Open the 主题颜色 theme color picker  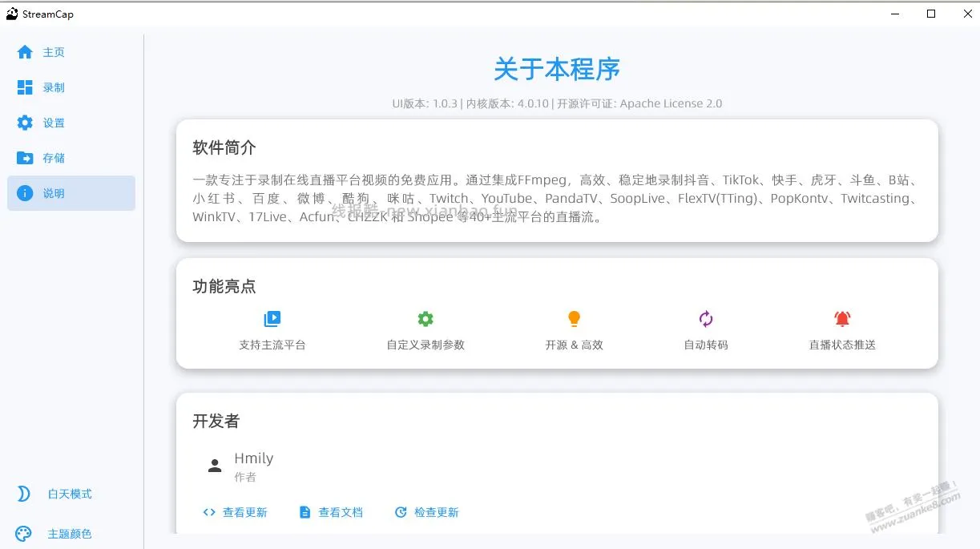pos(71,534)
